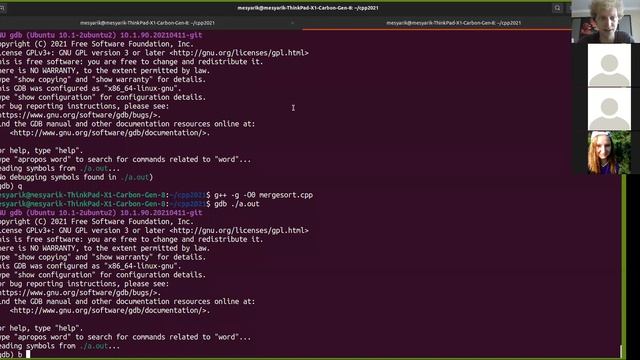The image size is (640, 360).
Task: Click the first 'x86_64-linux-gnu' configuration line
Action: pos(91,89)
